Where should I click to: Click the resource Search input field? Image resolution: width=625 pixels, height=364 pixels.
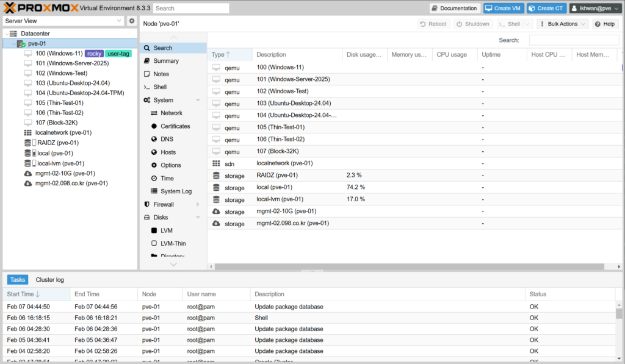(x=573, y=40)
